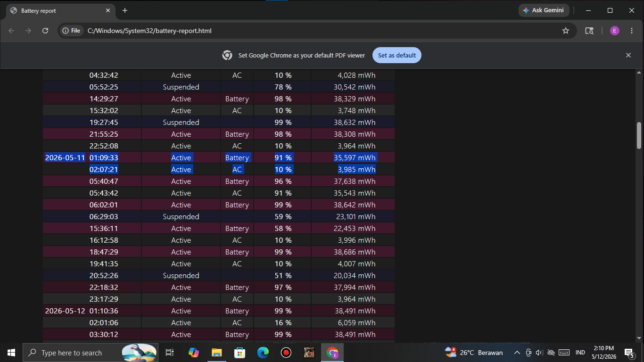The image size is (644, 362).
Task: Click the page vertical scrollbar thumb
Action: click(x=639, y=135)
